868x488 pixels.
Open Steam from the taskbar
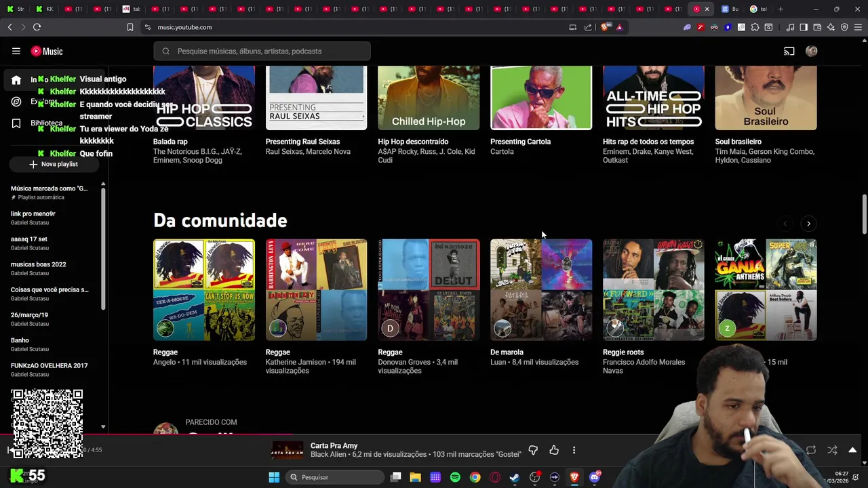tap(515, 477)
